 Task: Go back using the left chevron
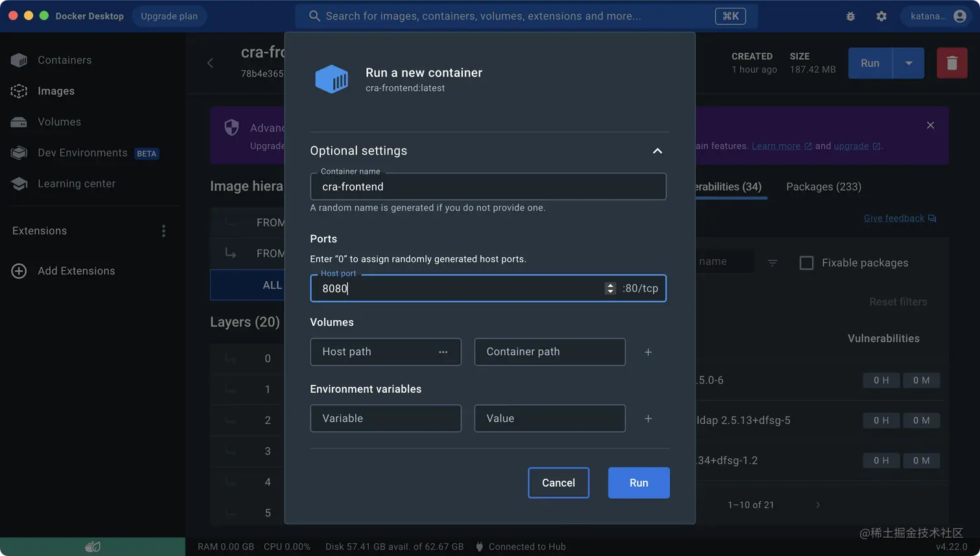point(210,63)
